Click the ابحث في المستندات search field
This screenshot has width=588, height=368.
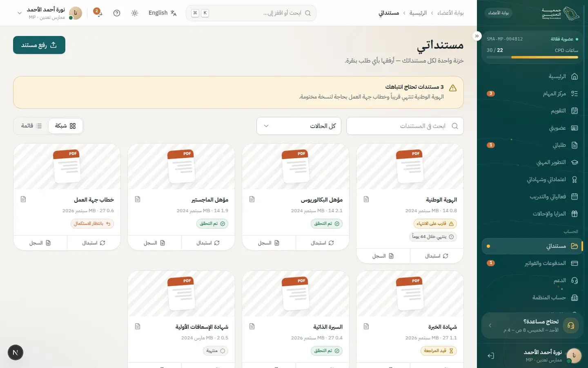click(405, 126)
